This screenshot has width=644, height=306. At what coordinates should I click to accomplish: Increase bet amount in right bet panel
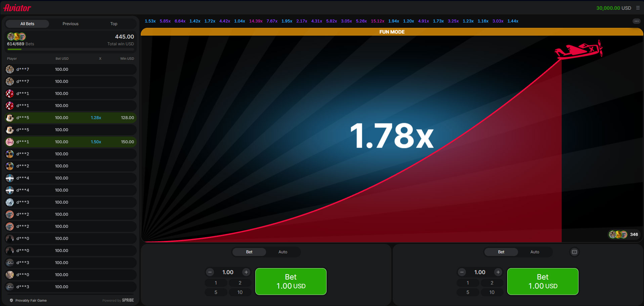coord(498,272)
